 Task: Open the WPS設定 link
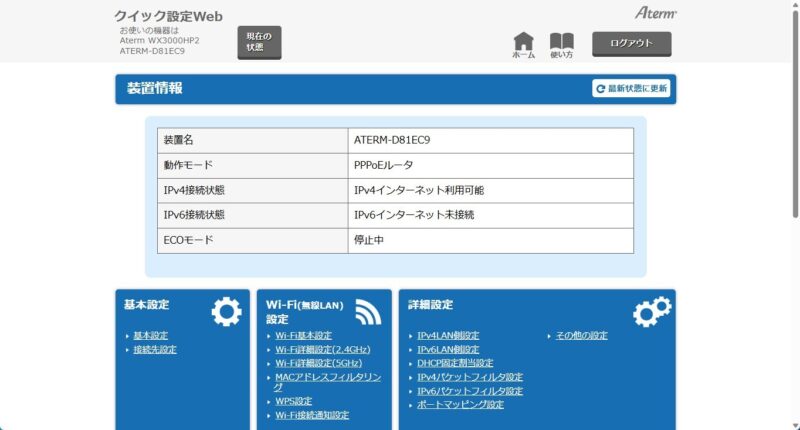[294, 401]
